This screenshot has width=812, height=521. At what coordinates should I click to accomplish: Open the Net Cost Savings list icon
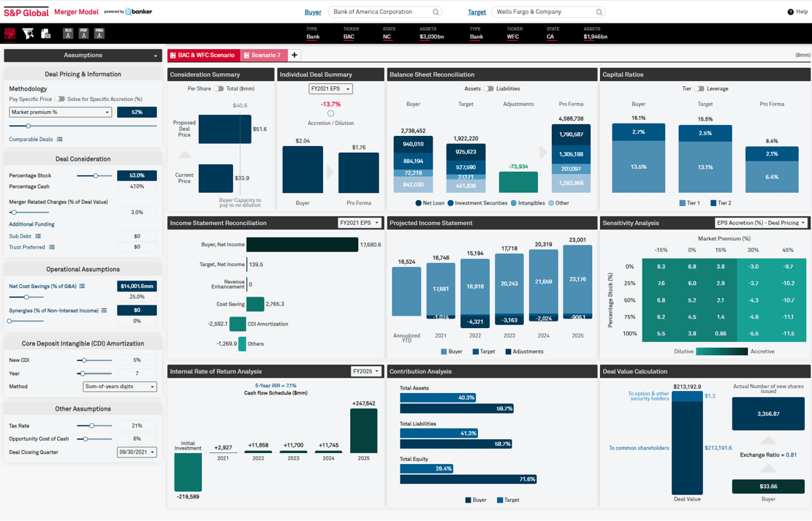(82, 286)
